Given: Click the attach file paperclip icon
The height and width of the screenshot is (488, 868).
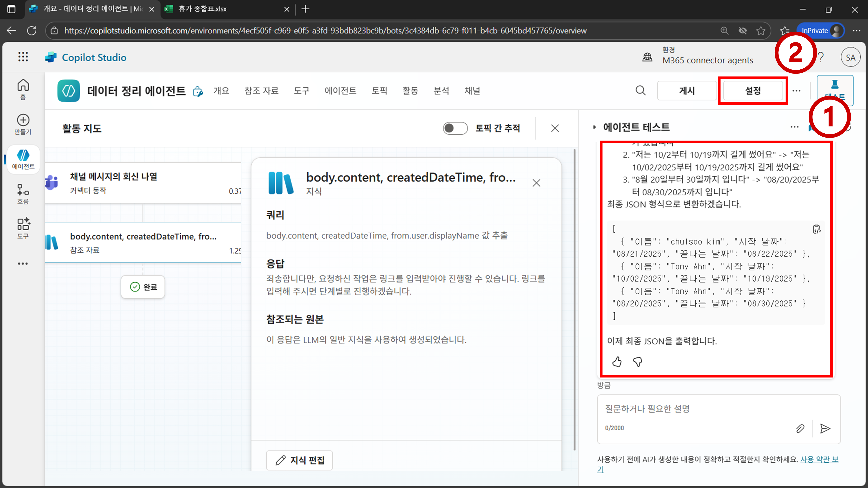Looking at the screenshot, I should [800, 428].
